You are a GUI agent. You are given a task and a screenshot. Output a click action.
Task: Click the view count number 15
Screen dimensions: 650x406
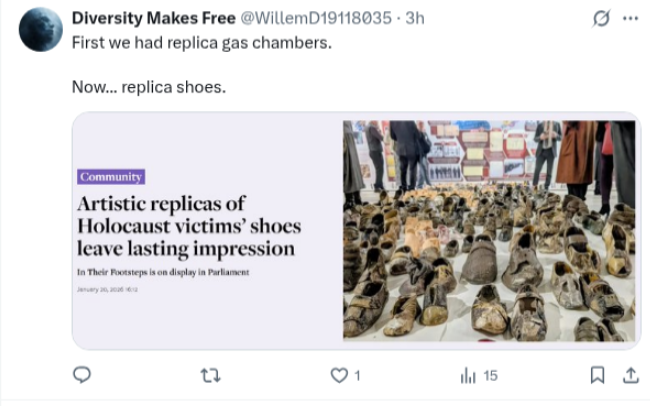[490, 376]
